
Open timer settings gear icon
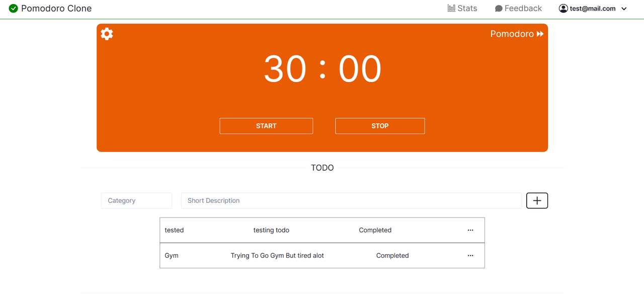point(107,34)
